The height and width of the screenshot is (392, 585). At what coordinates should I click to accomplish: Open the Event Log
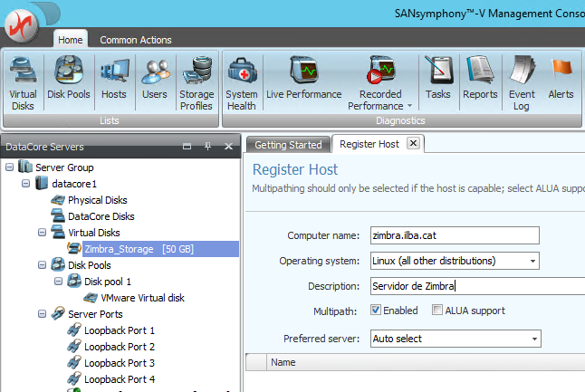(522, 83)
